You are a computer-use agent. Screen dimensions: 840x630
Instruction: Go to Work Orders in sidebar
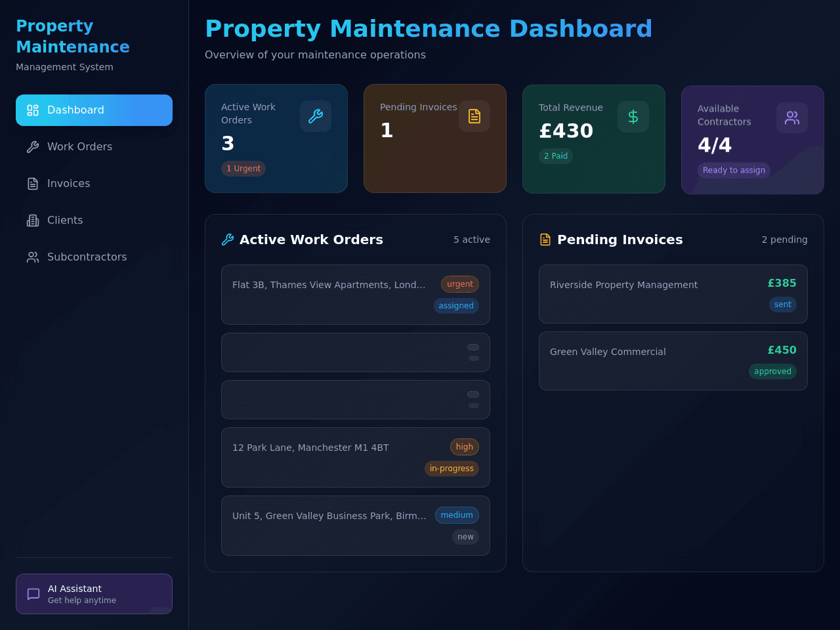(94, 147)
